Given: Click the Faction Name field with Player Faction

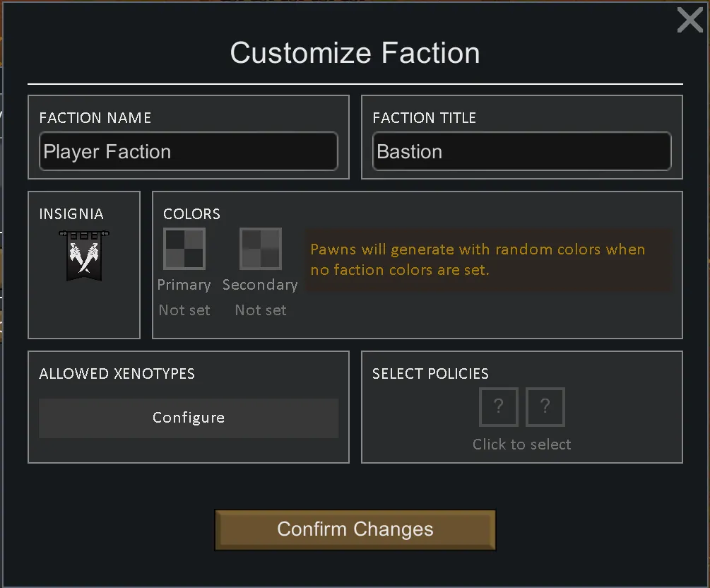Looking at the screenshot, I should tap(189, 151).
